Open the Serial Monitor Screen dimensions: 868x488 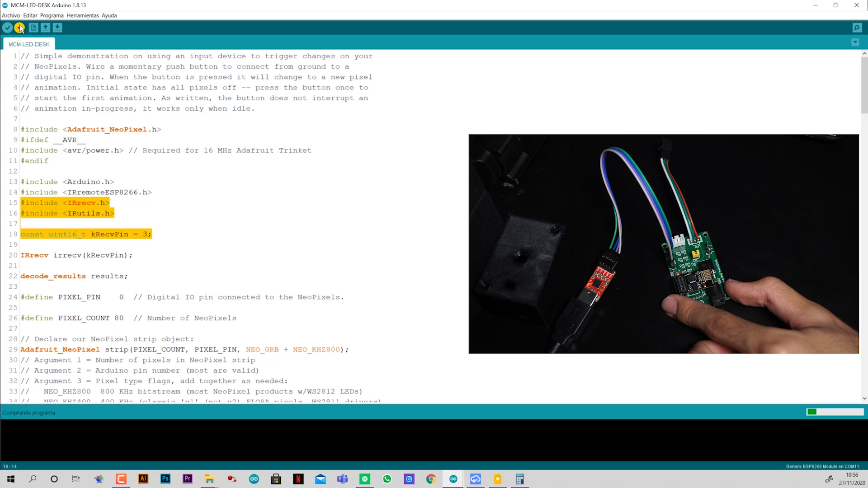(857, 28)
